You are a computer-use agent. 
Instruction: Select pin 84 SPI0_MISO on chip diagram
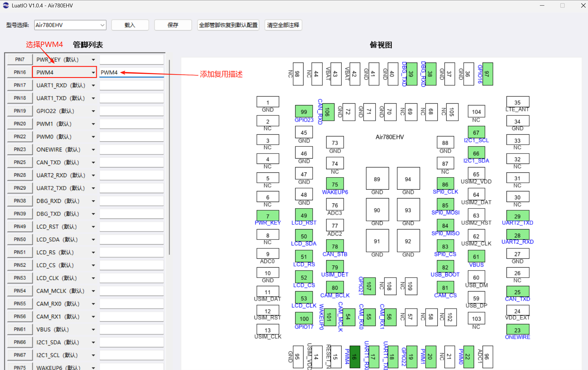445,225
